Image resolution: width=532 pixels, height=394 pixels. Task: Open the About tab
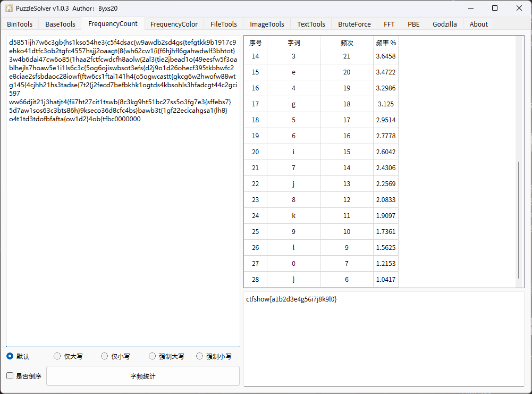pyautogui.click(x=478, y=24)
